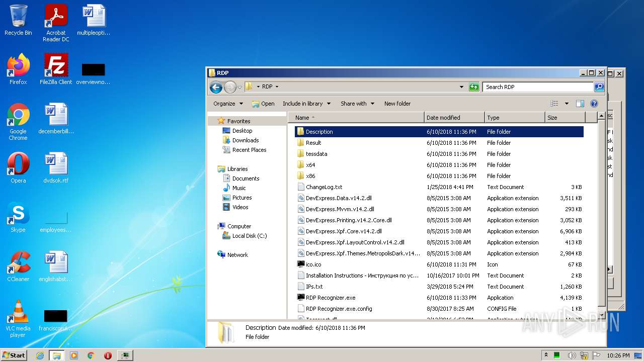Open Include in library dropdown
644x362 pixels.
(306, 104)
